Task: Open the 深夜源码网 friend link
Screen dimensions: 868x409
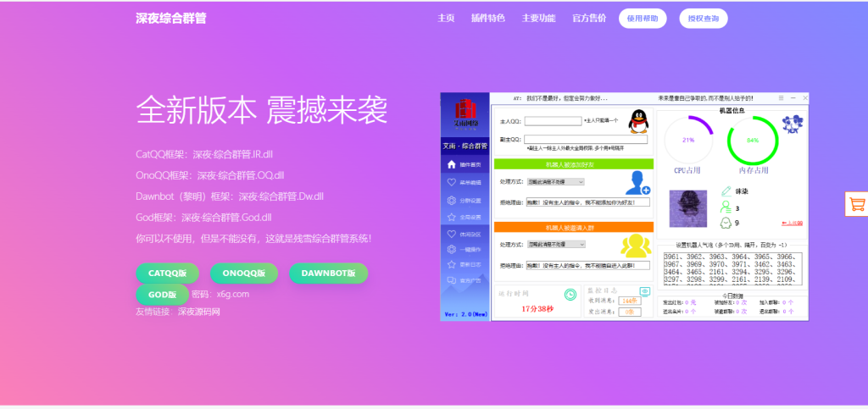Action: (198, 312)
